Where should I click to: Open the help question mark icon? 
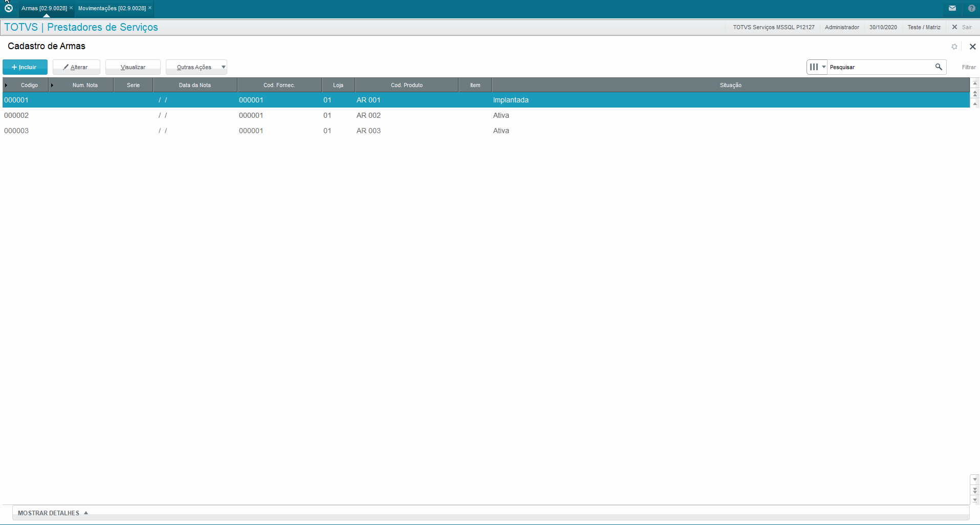[x=972, y=8]
